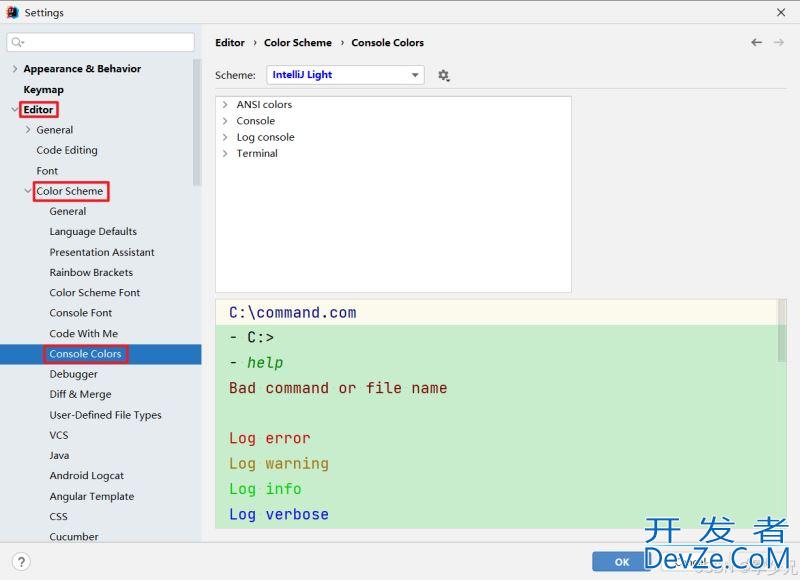This screenshot has width=800, height=580.
Task: Click Color Scheme in the breadcrumb
Action: click(298, 43)
